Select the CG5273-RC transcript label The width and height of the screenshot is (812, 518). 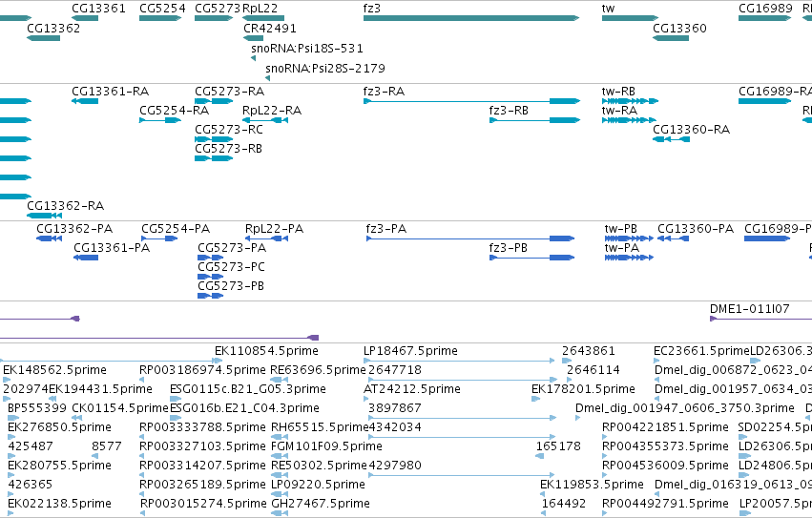pyautogui.click(x=229, y=130)
